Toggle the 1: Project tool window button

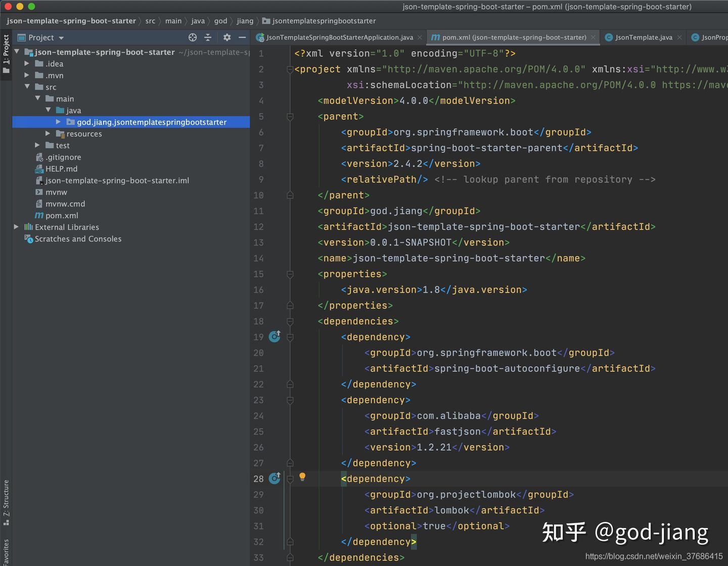(6, 54)
